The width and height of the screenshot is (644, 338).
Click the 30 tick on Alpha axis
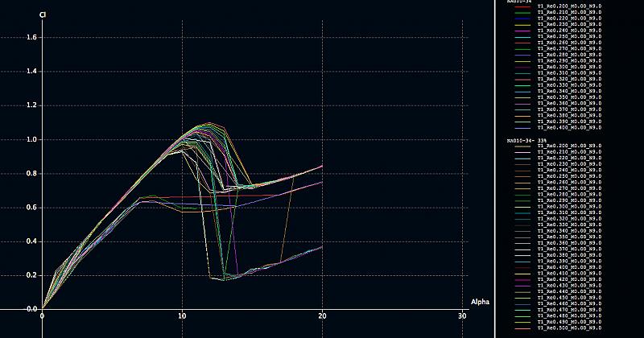(x=462, y=316)
